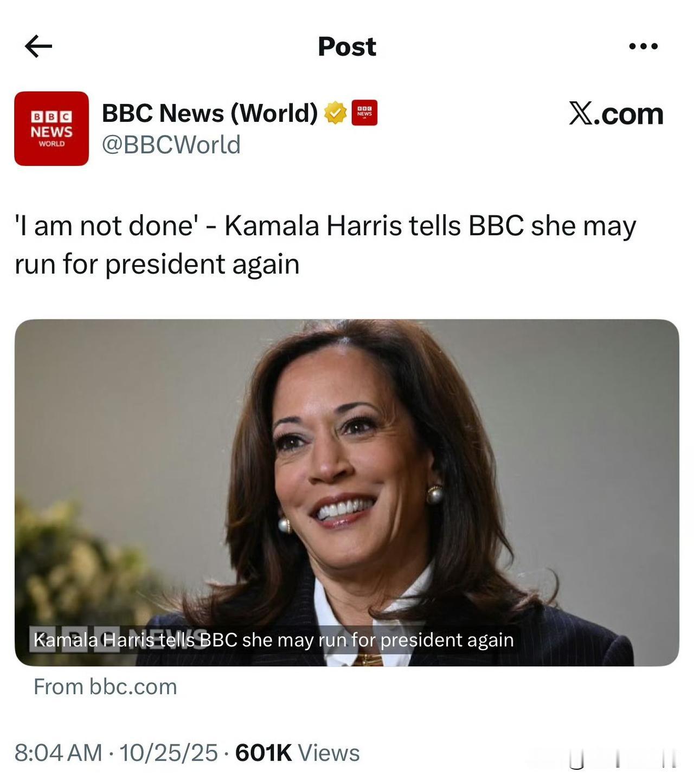The width and height of the screenshot is (694, 784).
Task: Open the Kamala Harris article photo
Action: [347, 461]
